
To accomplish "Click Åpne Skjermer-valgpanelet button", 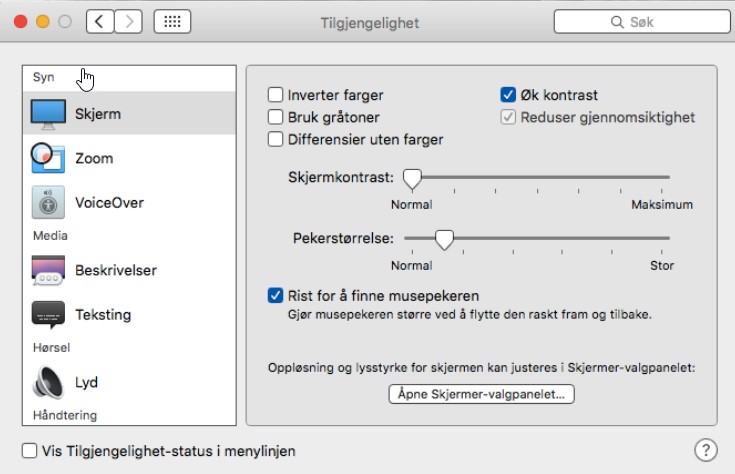I will pos(481,395).
